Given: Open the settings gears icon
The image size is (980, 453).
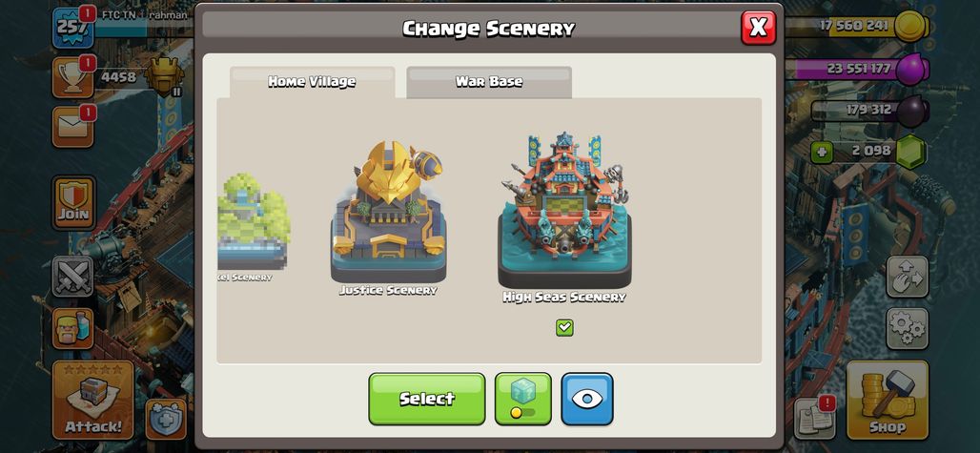Looking at the screenshot, I should tap(907, 328).
